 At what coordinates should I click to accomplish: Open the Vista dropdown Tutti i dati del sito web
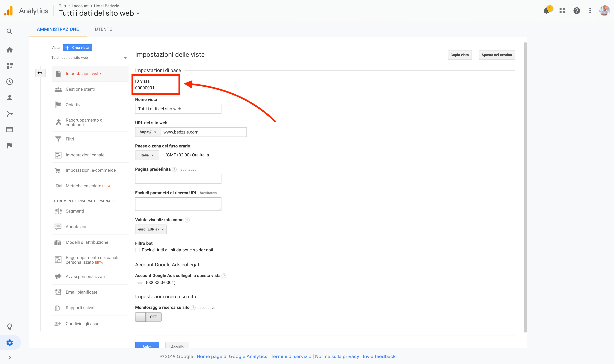pos(89,58)
